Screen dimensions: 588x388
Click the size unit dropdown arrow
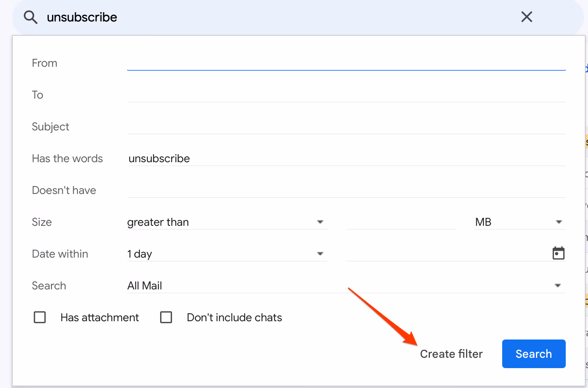pos(559,222)
